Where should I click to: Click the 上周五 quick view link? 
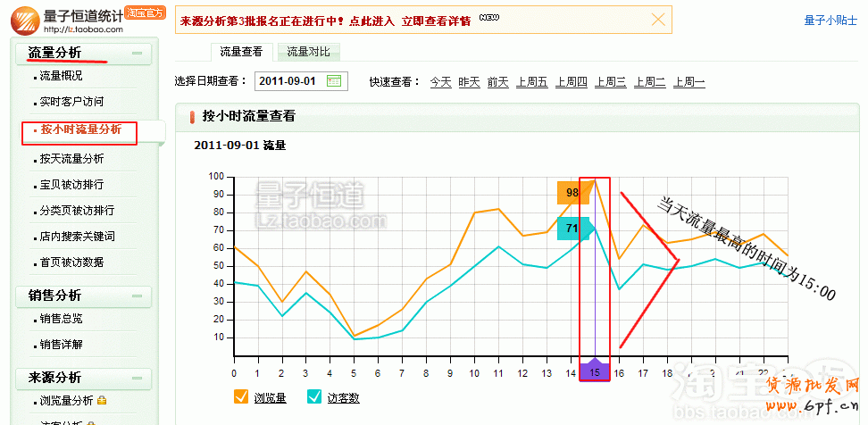coord(531,82)
